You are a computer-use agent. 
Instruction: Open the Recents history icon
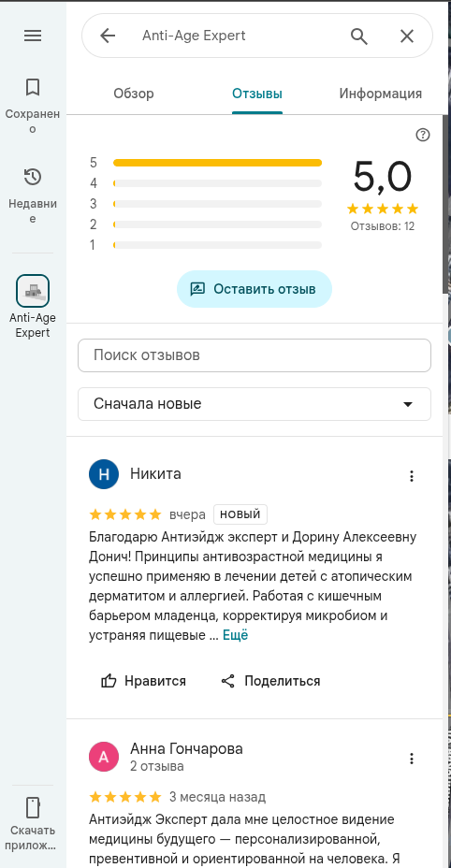pos(33,177)
